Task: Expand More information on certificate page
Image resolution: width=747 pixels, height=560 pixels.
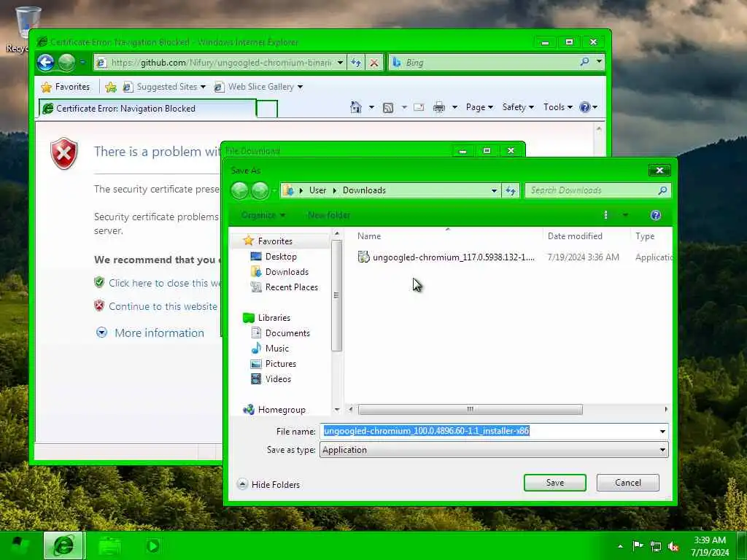Action: tap(150, 332)
